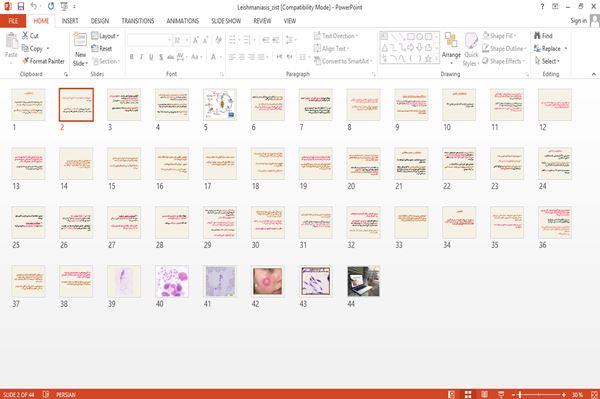
Task: Start Slide Show from status bar icon
Action: click(x=501, y=394)
